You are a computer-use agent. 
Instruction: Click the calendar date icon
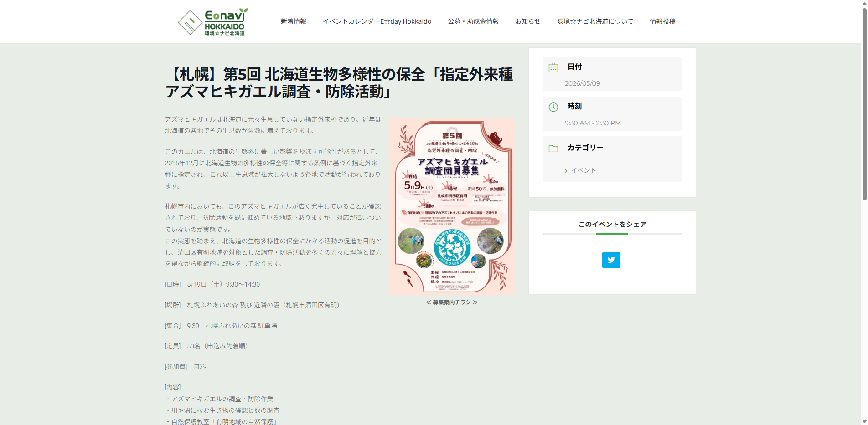[553, 67]
